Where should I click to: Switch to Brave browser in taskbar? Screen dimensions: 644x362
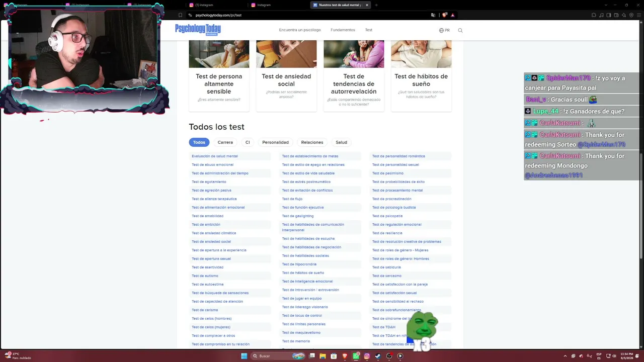click(x=345, y=356)
